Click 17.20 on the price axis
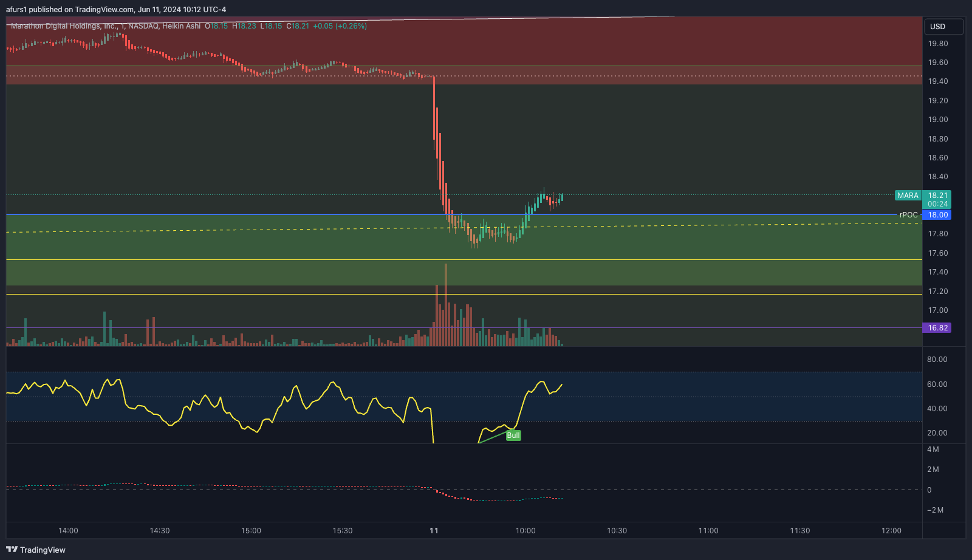 click(938, 292)
